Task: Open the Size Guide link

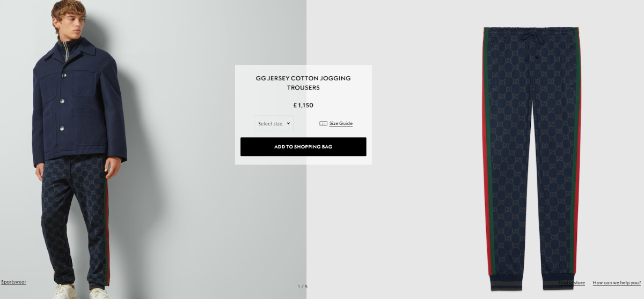Action: click(341, 123)
